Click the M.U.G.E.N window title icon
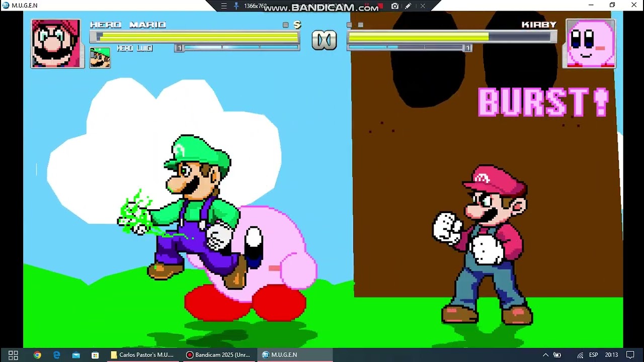The height and width of the screenshot is (362, 644). [6, 5]
